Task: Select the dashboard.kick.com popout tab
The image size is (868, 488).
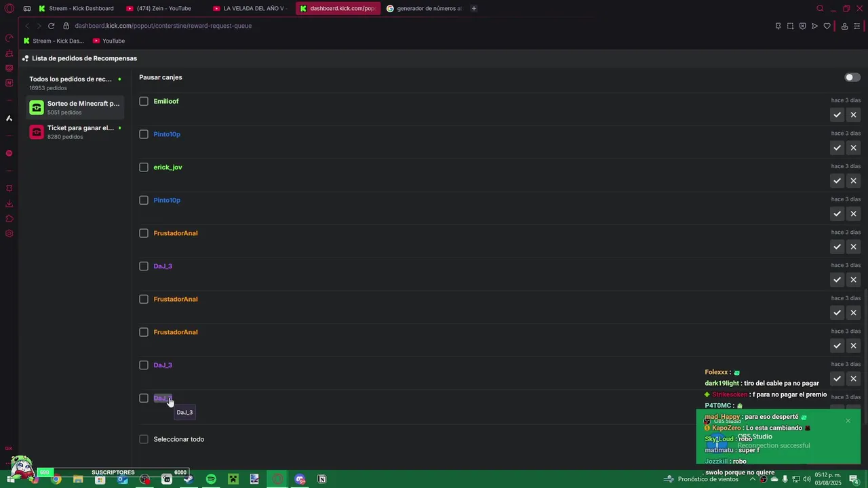Action: coord(337,9)
